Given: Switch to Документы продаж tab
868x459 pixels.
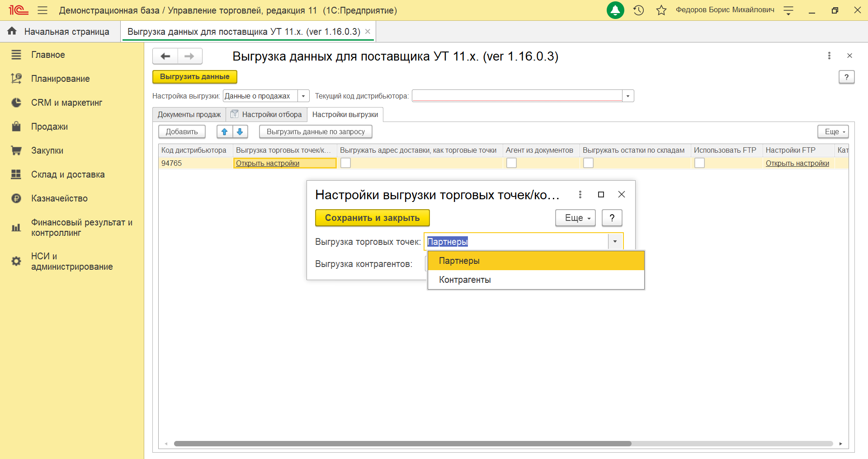Looking at the screenshot, I should pos(189,115).
